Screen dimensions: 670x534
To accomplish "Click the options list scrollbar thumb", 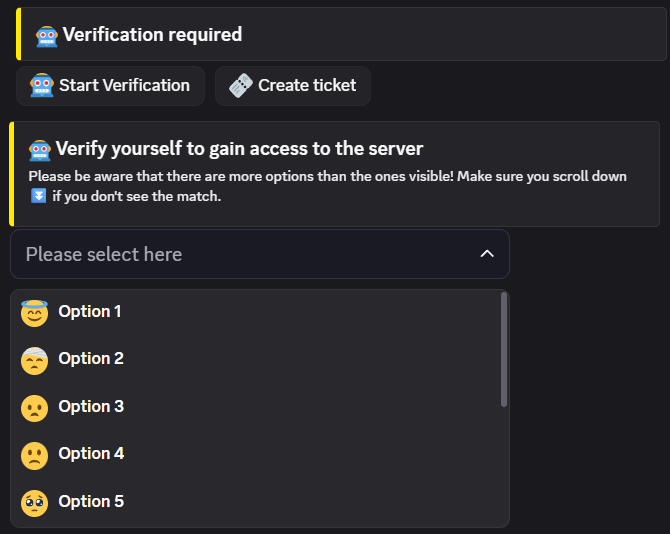I will (504, 349).
